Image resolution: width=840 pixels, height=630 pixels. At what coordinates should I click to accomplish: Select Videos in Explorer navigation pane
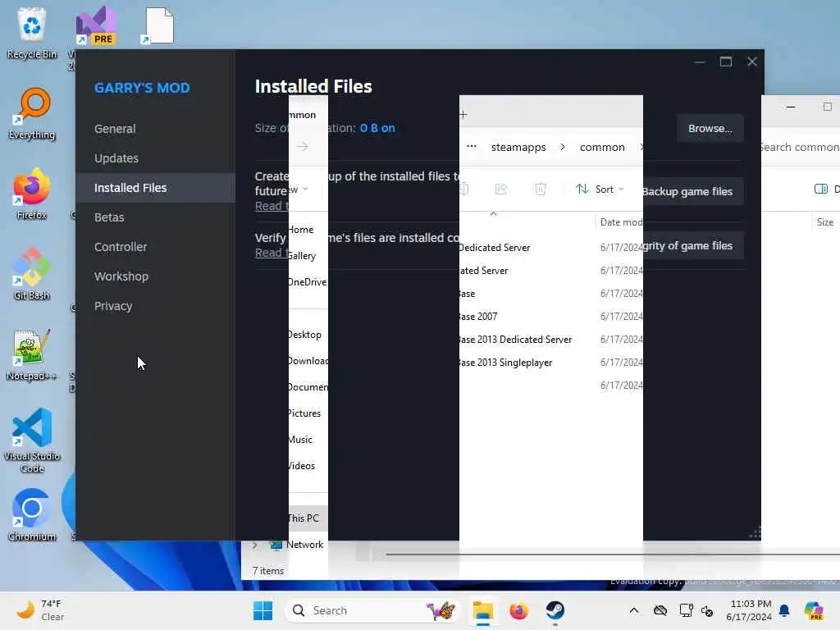[x=302, y=466]
